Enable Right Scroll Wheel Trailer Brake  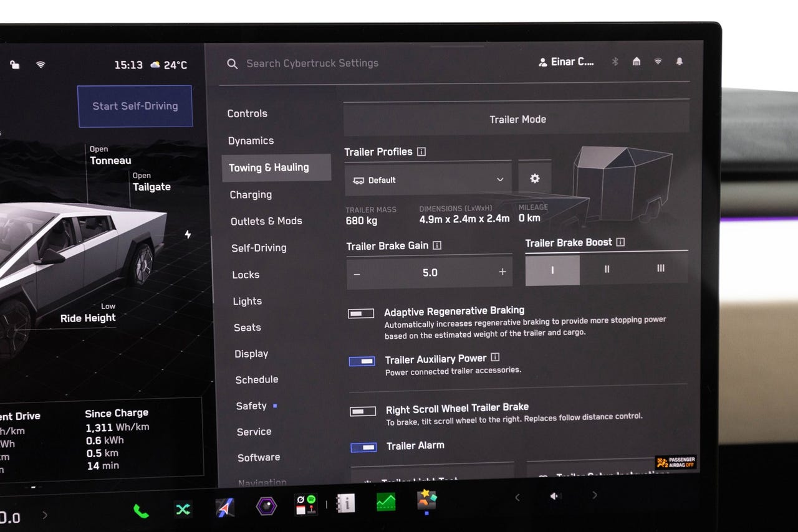coord(363,411)
